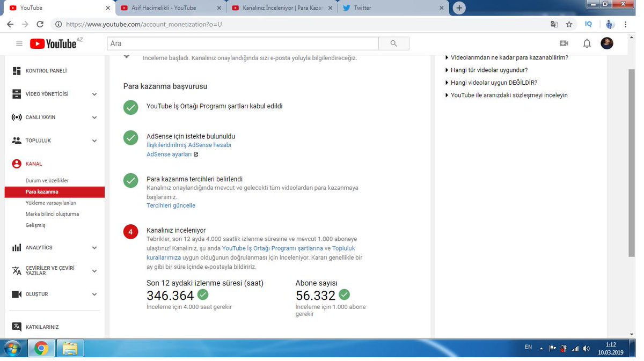Viewport: 644px width, 361px height.
Task: Click the search magnifier button
Action: point(394,43)
